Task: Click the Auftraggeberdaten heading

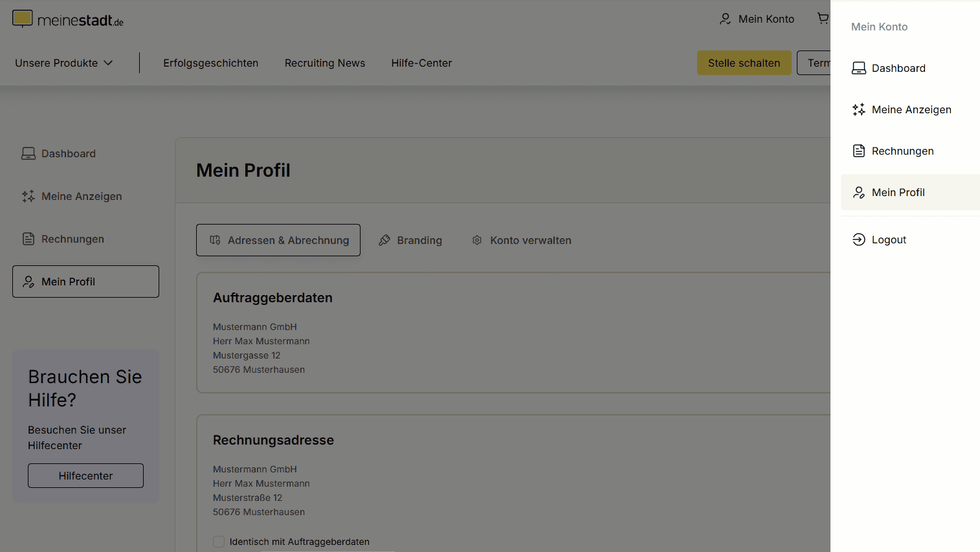Action: (x=273, y=298)
